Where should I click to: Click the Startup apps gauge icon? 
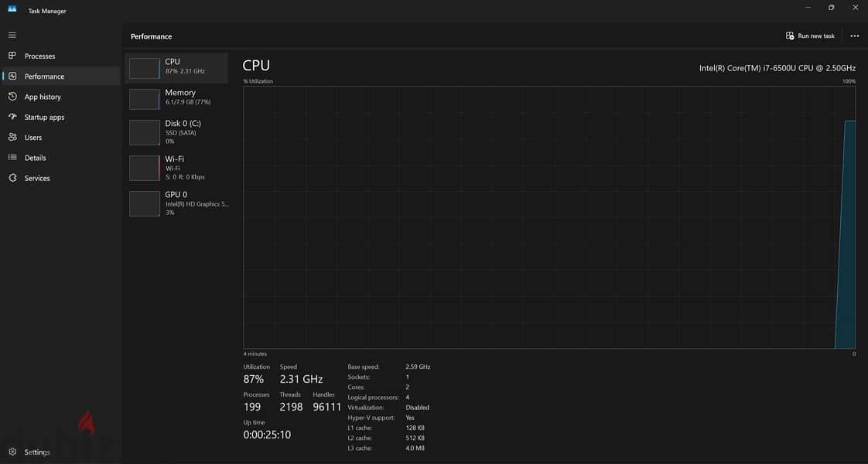pyautogui.click(x=12, y=117)
